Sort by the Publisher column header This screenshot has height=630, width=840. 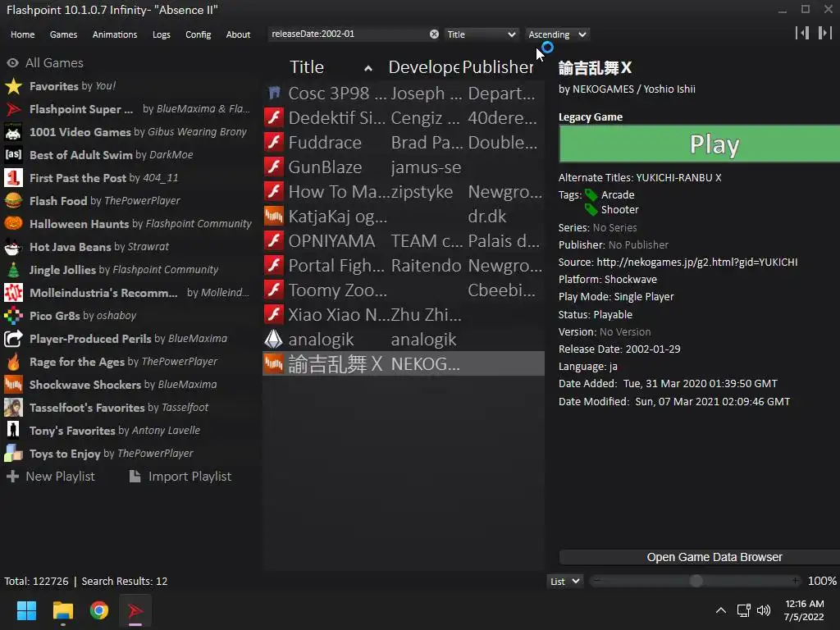498,67
